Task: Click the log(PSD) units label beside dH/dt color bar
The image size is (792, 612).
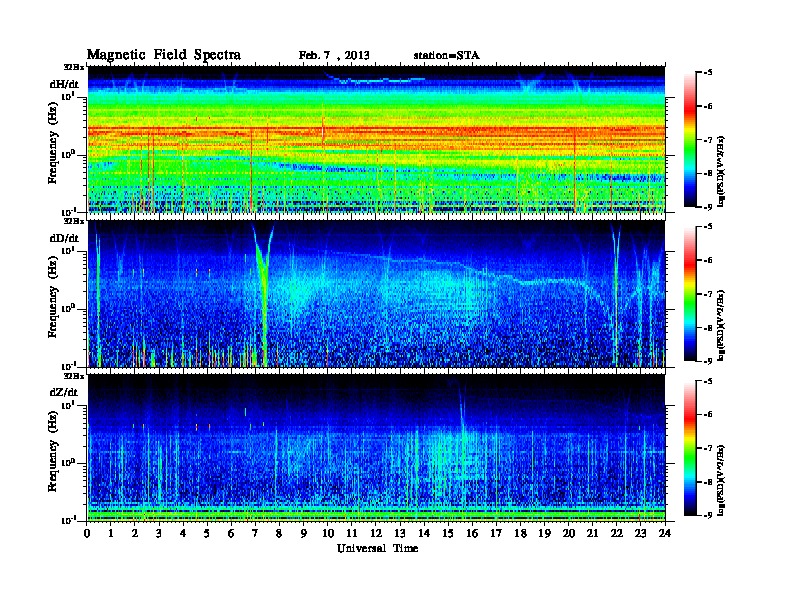Action: pos(721,171)
